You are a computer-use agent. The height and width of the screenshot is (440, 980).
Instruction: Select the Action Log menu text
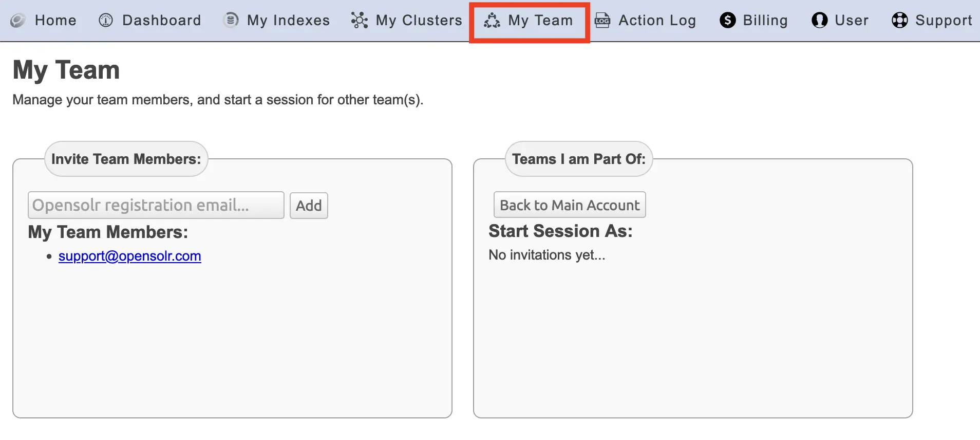coord(657,21)
